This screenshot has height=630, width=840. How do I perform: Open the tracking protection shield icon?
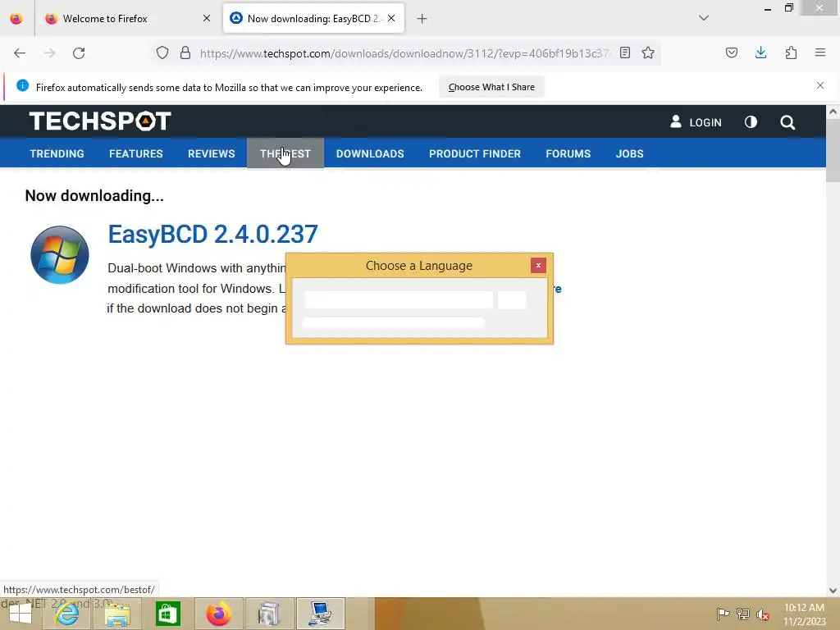(162, 53)
